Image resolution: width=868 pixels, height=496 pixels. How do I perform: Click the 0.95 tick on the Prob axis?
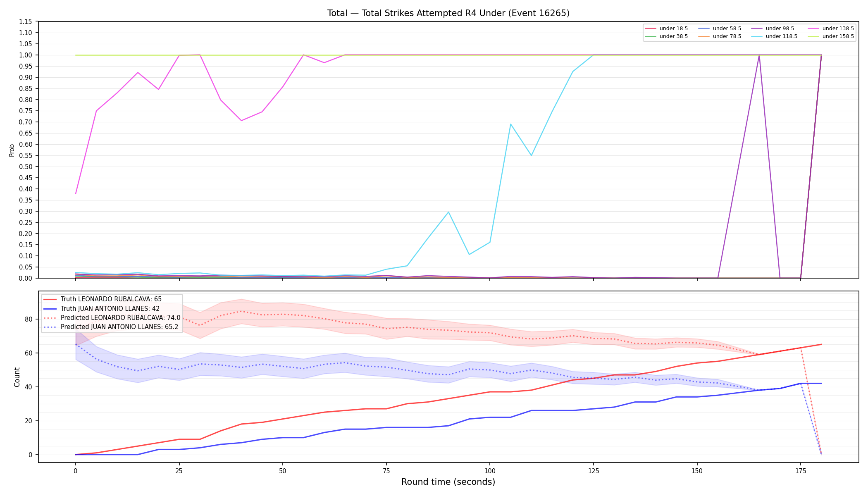[26, 67]
